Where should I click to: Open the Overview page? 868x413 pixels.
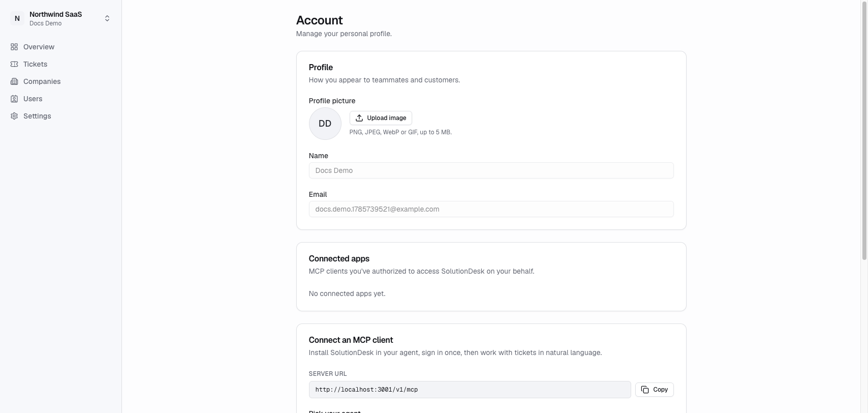[x=61, y=47]
